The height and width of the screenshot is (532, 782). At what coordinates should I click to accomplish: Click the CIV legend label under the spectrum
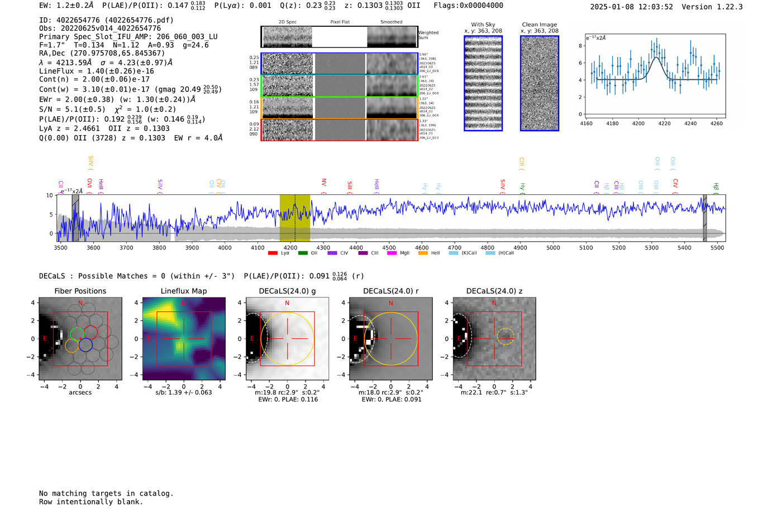pos(344,253)
